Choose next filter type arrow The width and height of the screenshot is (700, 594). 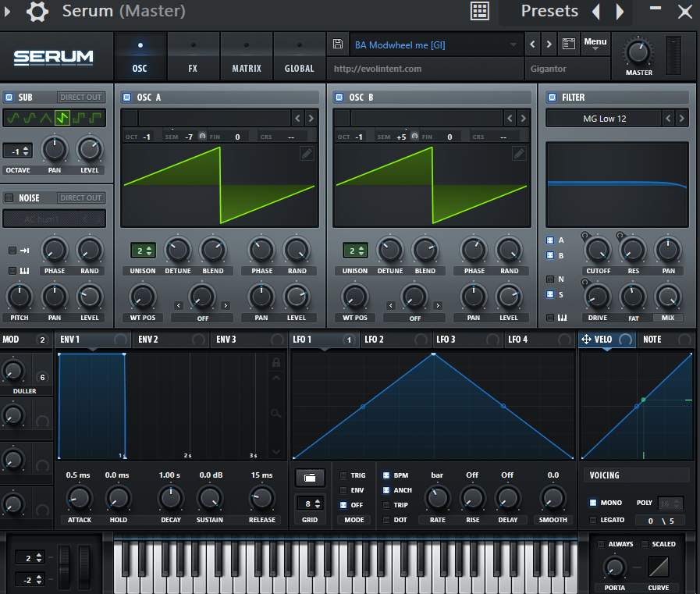pyautogui.click(x=681, y=119)
